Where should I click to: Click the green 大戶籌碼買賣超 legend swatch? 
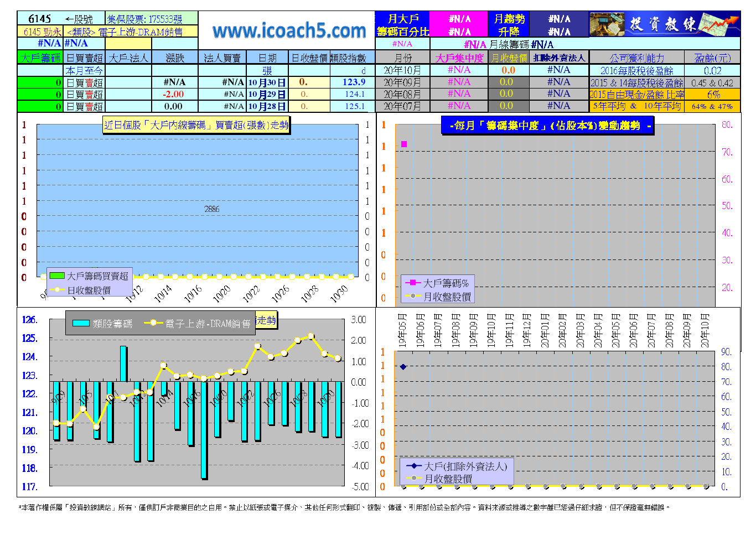(x=56, y=276)
